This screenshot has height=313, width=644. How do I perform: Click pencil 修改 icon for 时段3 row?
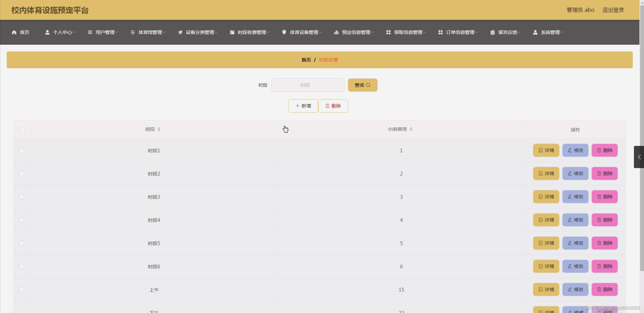coord(570,197)
